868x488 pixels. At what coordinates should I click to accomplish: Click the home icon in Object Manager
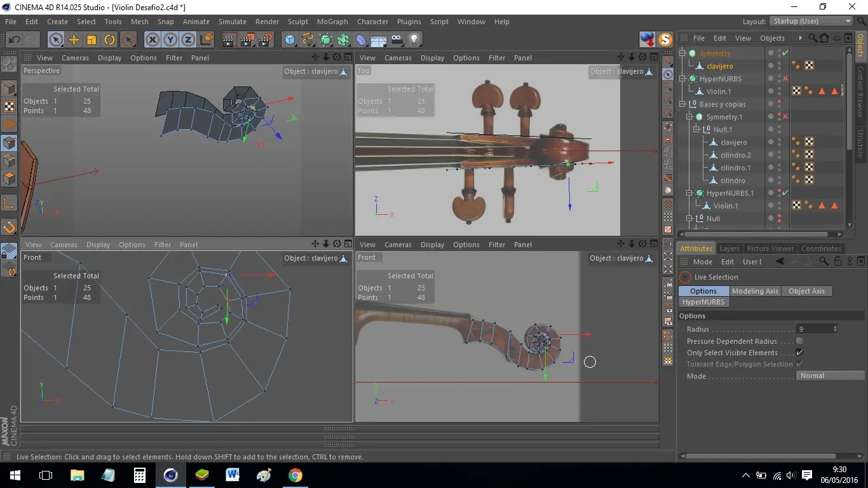click(824, 38)
